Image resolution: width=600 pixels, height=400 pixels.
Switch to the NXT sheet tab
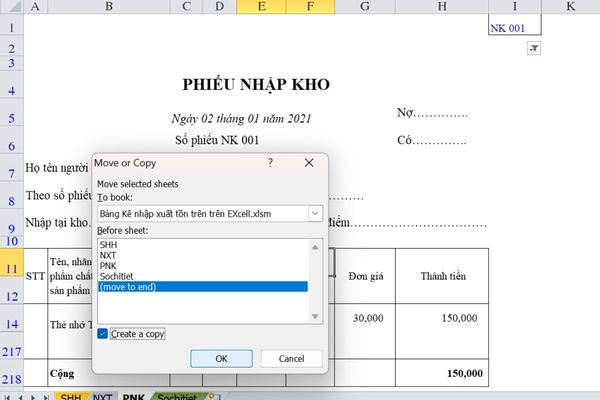point(102,397)
